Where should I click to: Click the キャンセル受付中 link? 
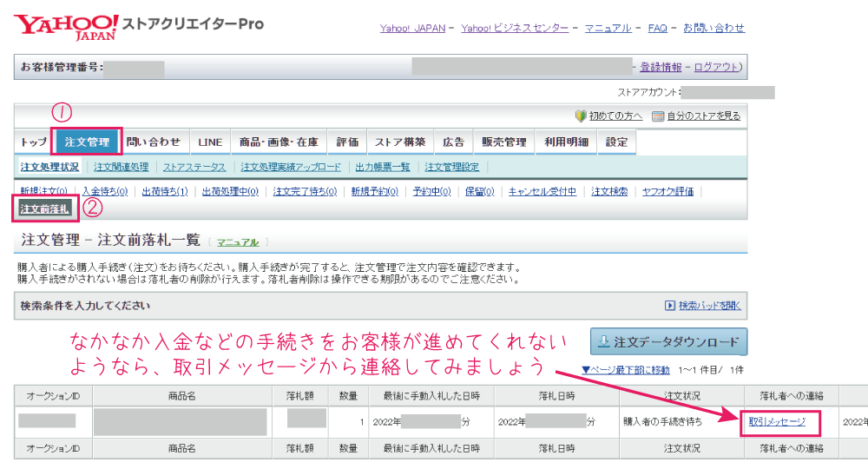542,191
